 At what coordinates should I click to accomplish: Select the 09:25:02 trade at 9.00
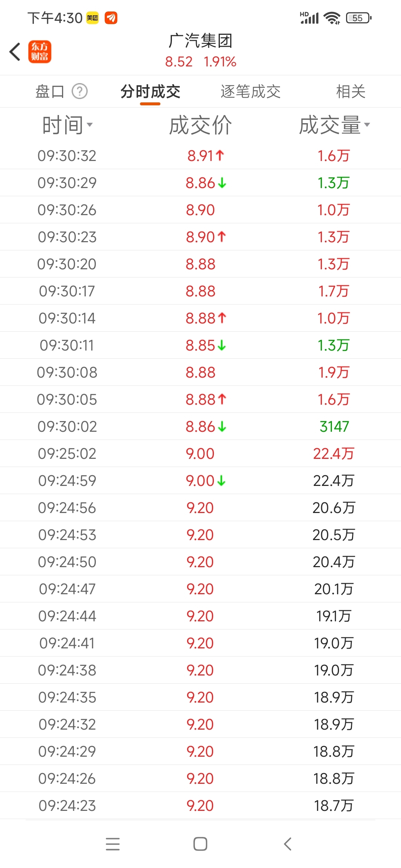click(x=200, y=454)
